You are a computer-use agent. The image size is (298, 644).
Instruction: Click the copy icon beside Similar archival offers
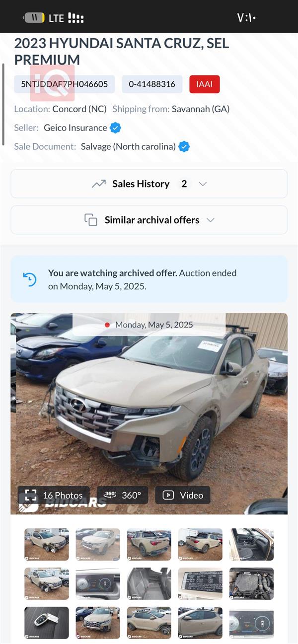click(x=91, y=219)
